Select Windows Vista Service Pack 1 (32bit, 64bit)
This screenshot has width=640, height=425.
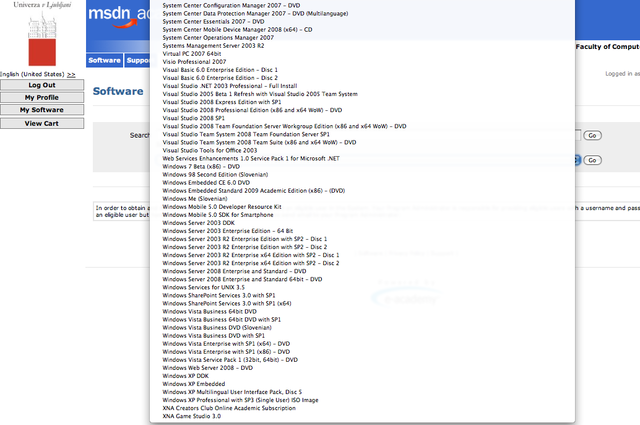tap(230, 360)
